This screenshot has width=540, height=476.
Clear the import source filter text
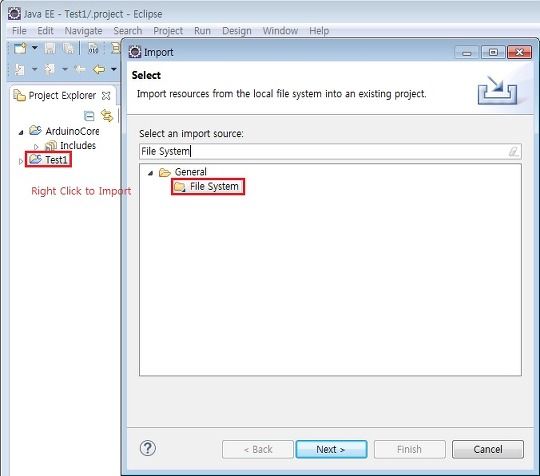pos(514,152)
